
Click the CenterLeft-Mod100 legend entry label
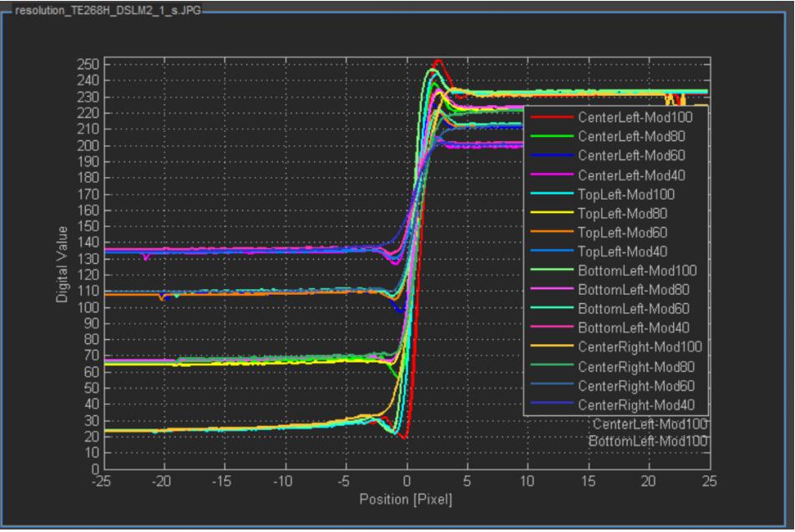(635, 118)
